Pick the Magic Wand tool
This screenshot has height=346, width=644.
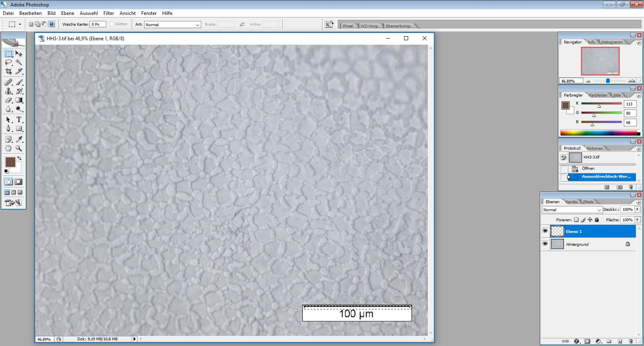point(19,62)
